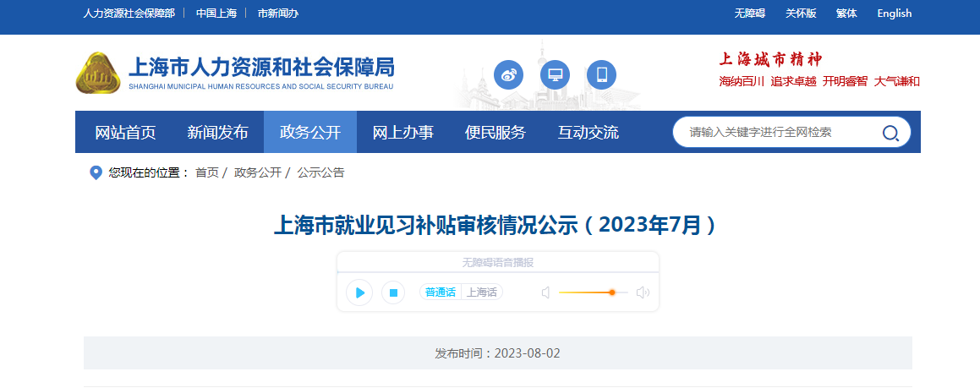Open 互动交流 navigation tab

[x=589, y=133]
